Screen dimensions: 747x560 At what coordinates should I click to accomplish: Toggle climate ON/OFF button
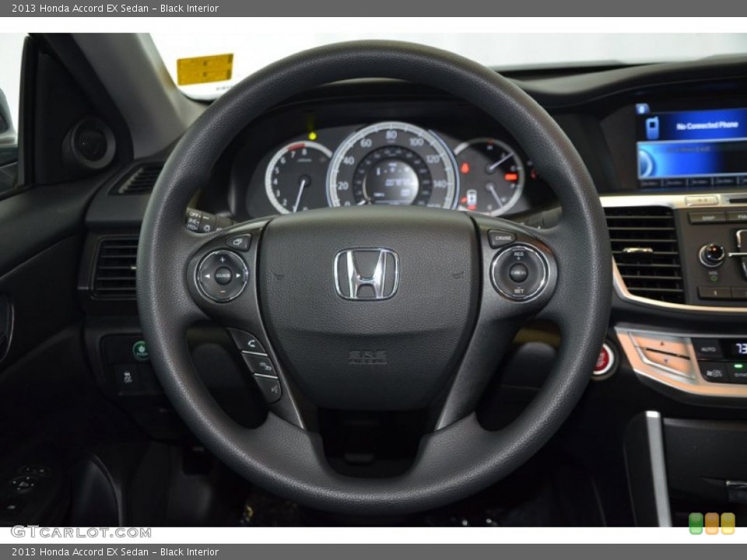(713, 373)
